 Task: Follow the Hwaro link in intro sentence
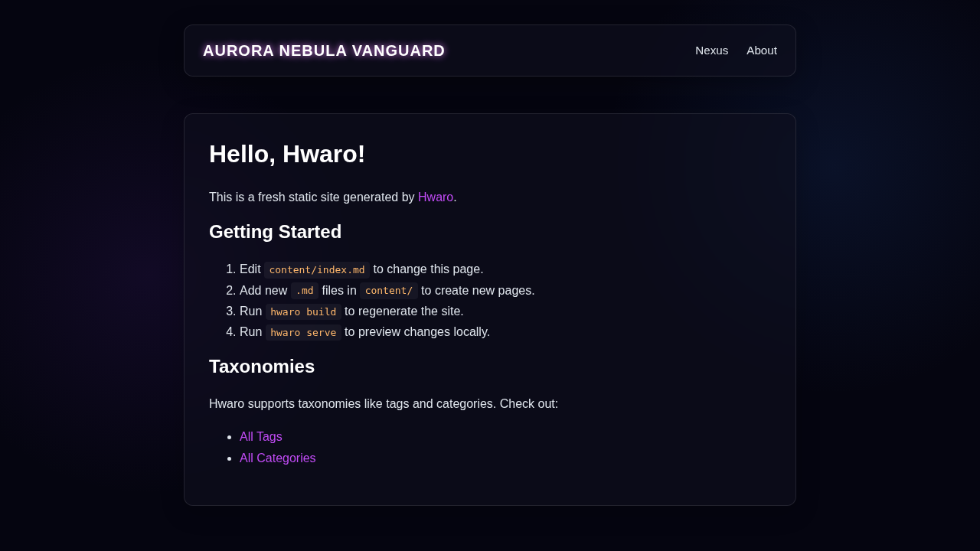436,197
